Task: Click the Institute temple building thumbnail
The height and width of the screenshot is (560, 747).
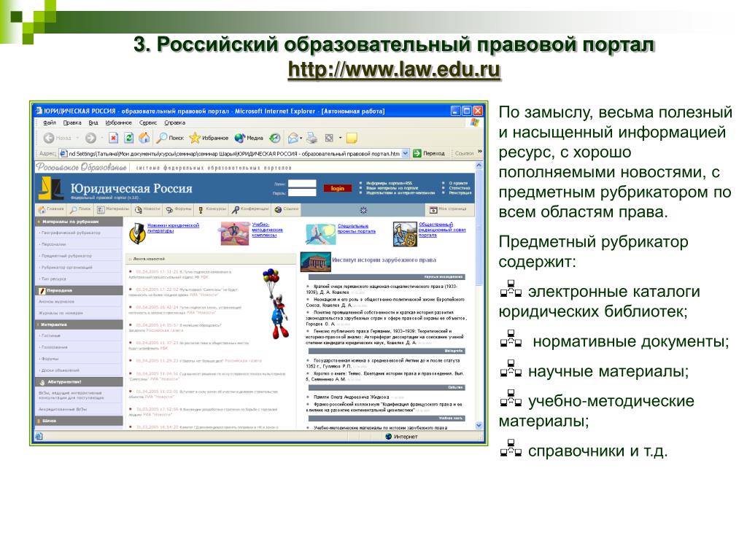Action: pyautogui.click(x=315, y=262)
